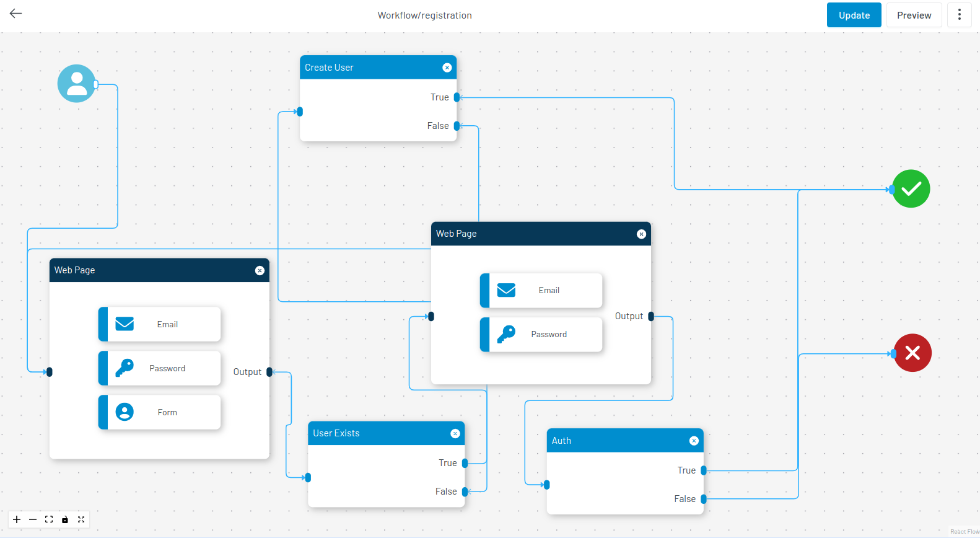Toggle canvas interactivity lock

(65, 519)
